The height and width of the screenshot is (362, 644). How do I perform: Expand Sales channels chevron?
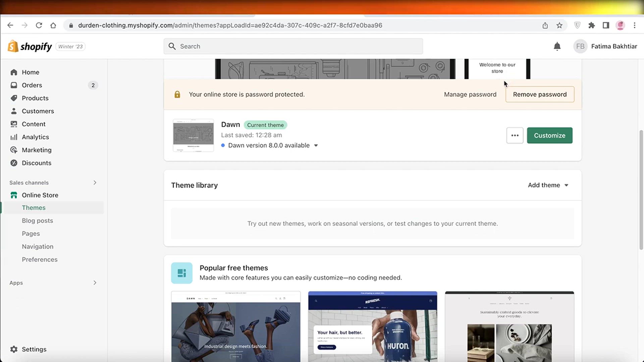click(x=95, y=183)
